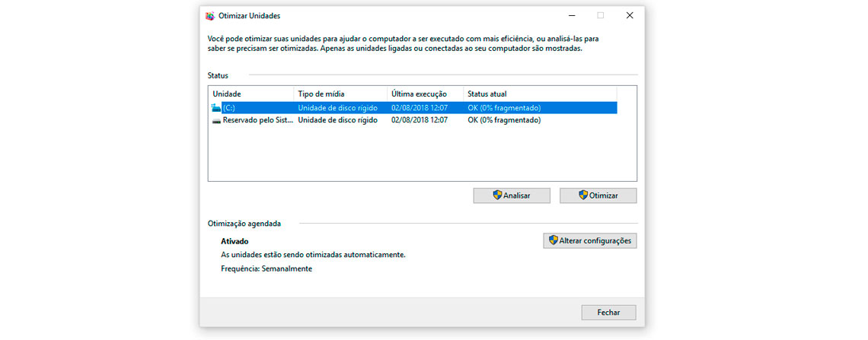Start optimization with the Otimizar button
Screen dimensions: 868x340
click(598, 195)
